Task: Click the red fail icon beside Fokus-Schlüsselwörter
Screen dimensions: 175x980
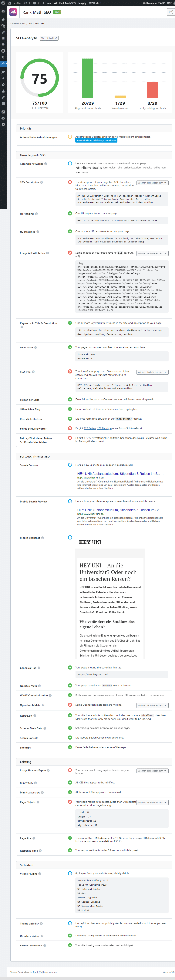Action: tap(70, 428)
